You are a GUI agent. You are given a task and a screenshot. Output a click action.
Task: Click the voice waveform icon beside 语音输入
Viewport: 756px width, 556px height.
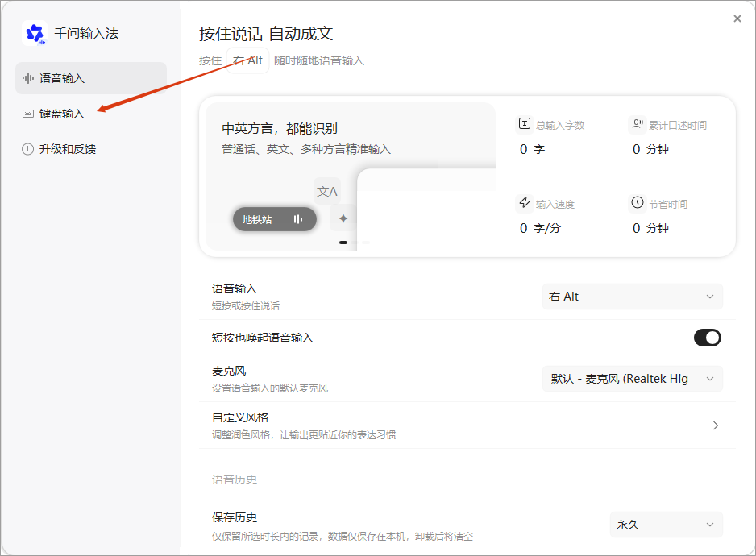tap(28, 78)
